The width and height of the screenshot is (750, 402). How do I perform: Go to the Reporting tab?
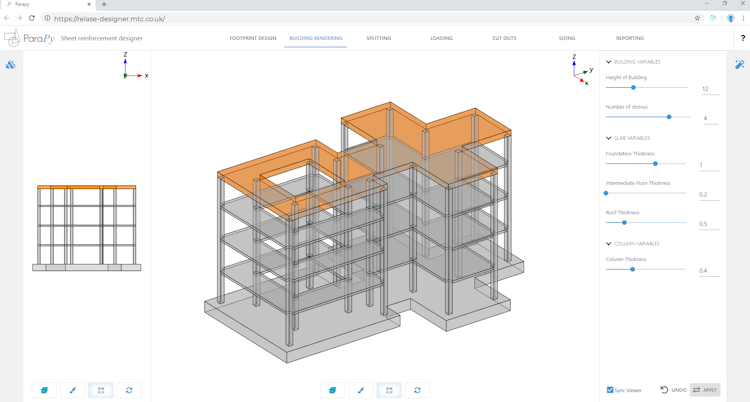629,38
